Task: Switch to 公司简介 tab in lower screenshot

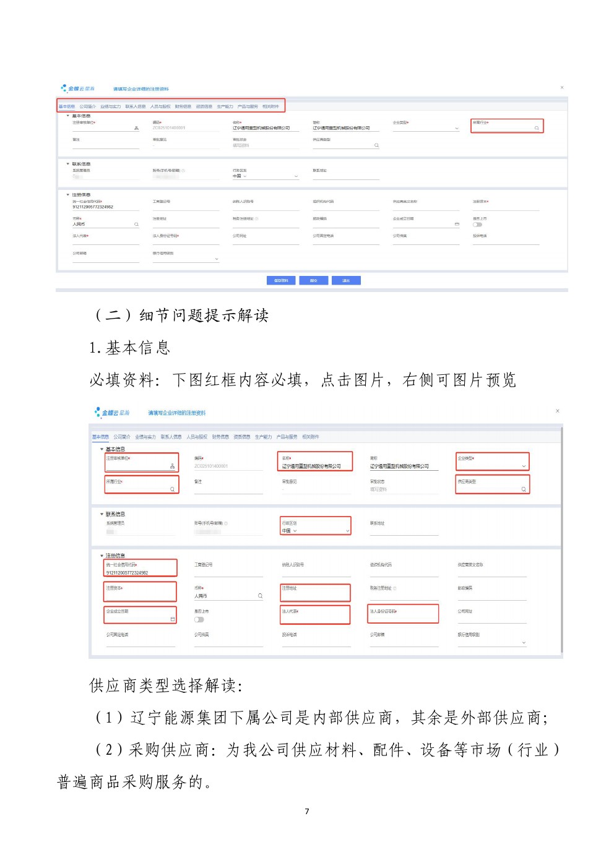Action: [x=122, y=437]
